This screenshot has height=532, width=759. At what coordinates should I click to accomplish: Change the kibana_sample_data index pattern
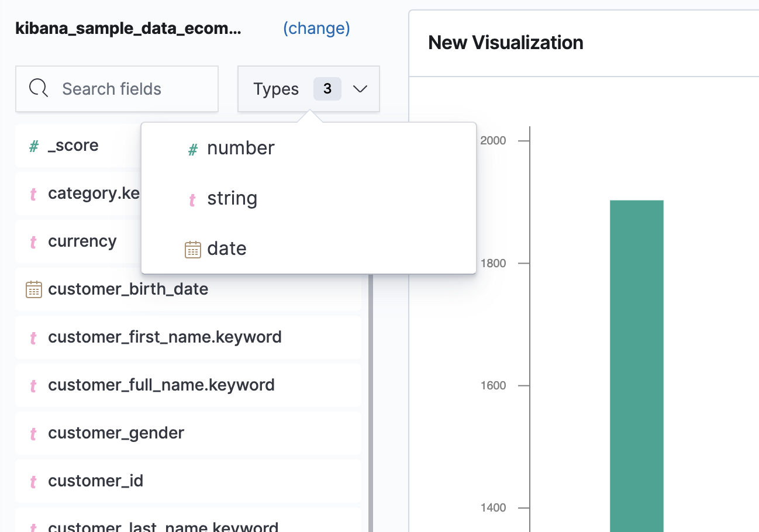pos(316,28)
